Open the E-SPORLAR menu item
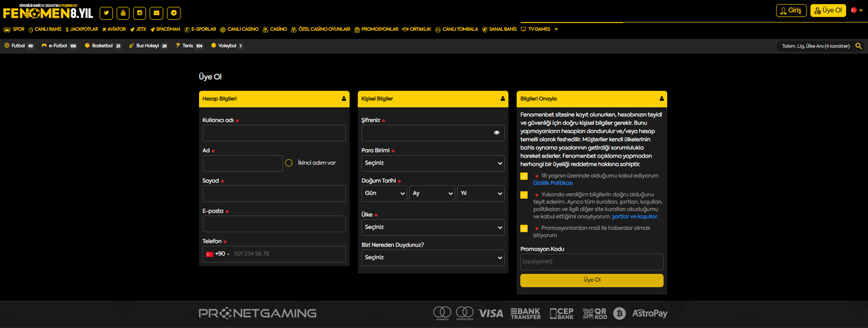The height and width of the screenshot is (328, 868). [x=200, y=29]
